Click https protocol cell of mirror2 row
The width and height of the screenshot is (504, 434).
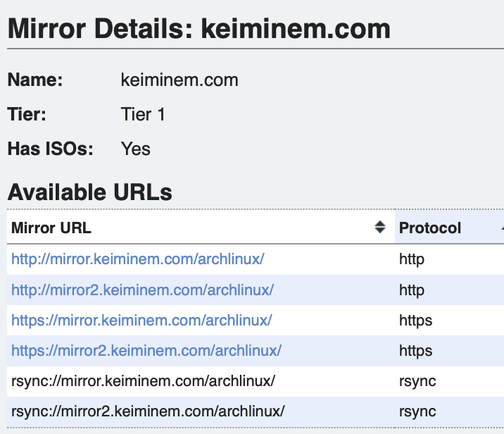[x=415, y=351]
